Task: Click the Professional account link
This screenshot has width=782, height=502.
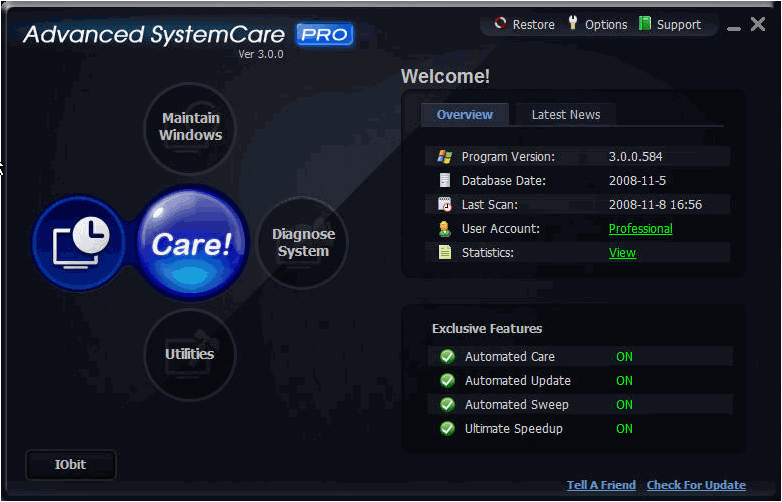Action: (x=640, y=229)
